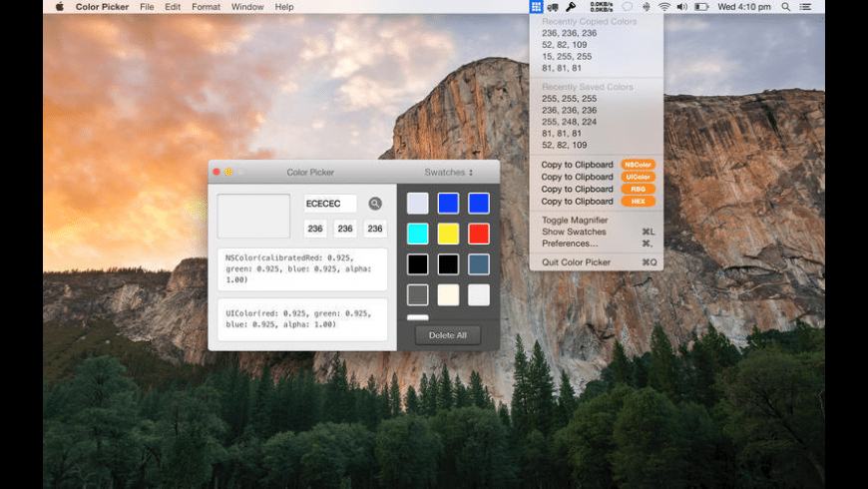Viewport: 868px width, 489px height.
Task: Click the orange UIColor badge
Action: point(638,177)
